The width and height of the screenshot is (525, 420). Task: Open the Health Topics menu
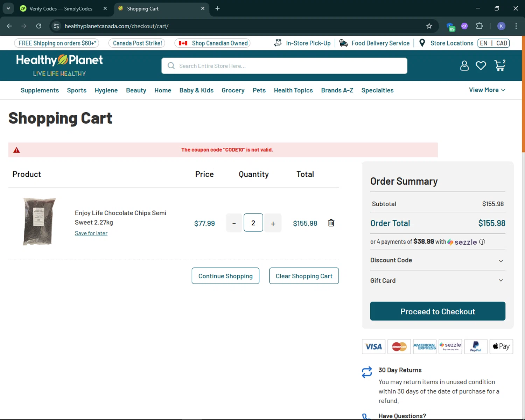click(x=293, y=90)
